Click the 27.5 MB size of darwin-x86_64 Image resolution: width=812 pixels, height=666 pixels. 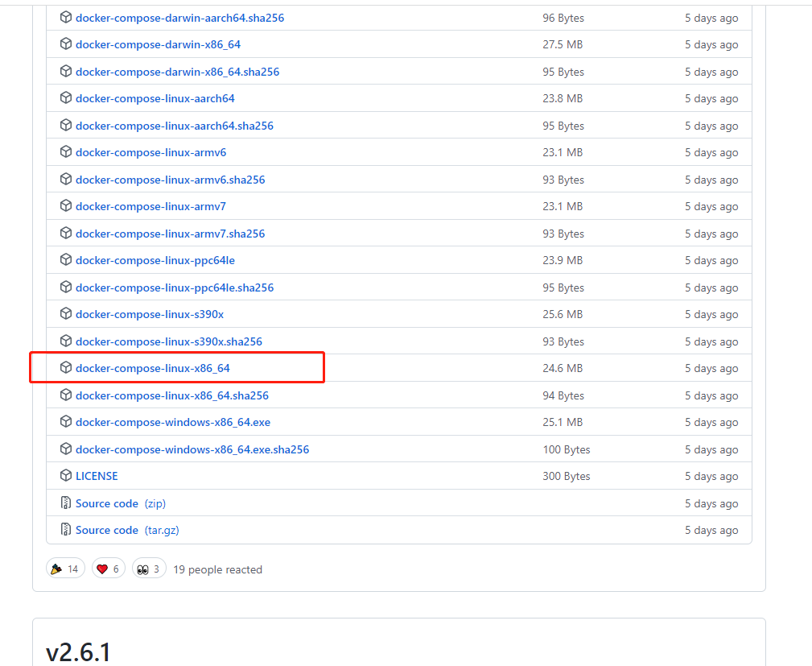coord(563,44)
